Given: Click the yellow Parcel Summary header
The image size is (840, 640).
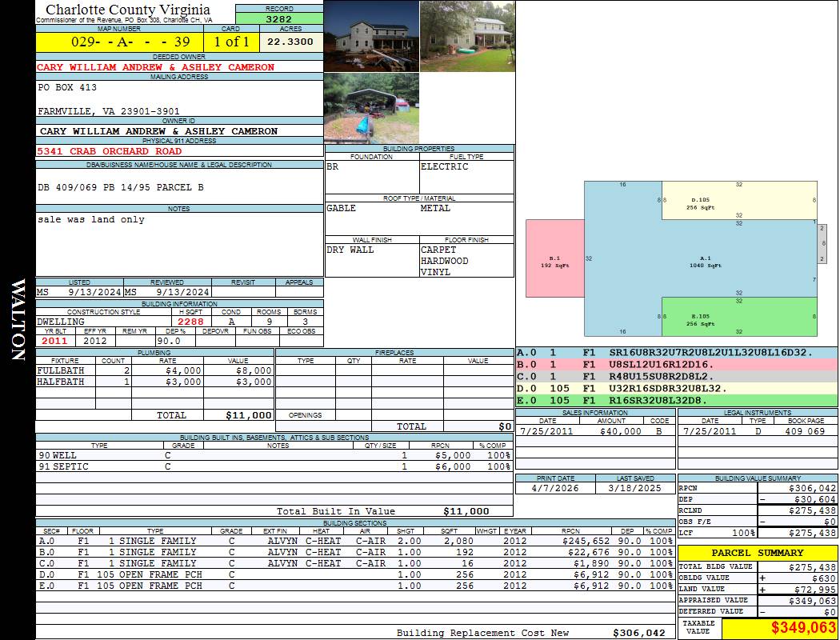Looking at the screenshot, I should (757, 553).
